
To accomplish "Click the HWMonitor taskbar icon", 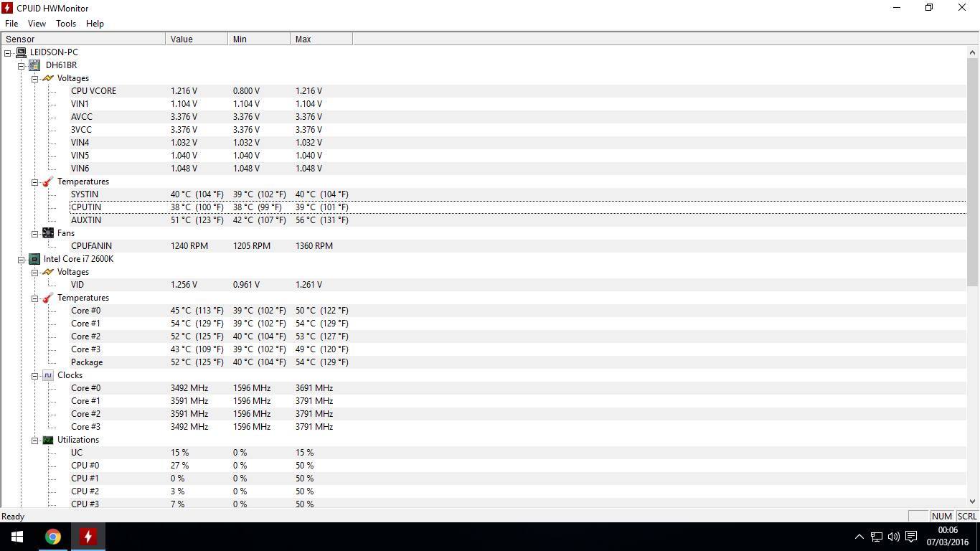I will pos(88,537).
